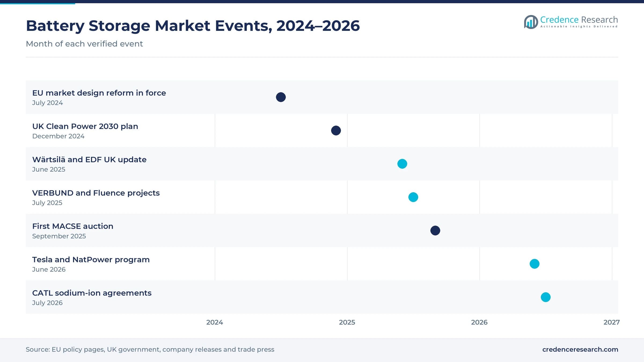644x362 pixels.
Task: Click the 2027 axis label
Action: [x=612, y=322]
